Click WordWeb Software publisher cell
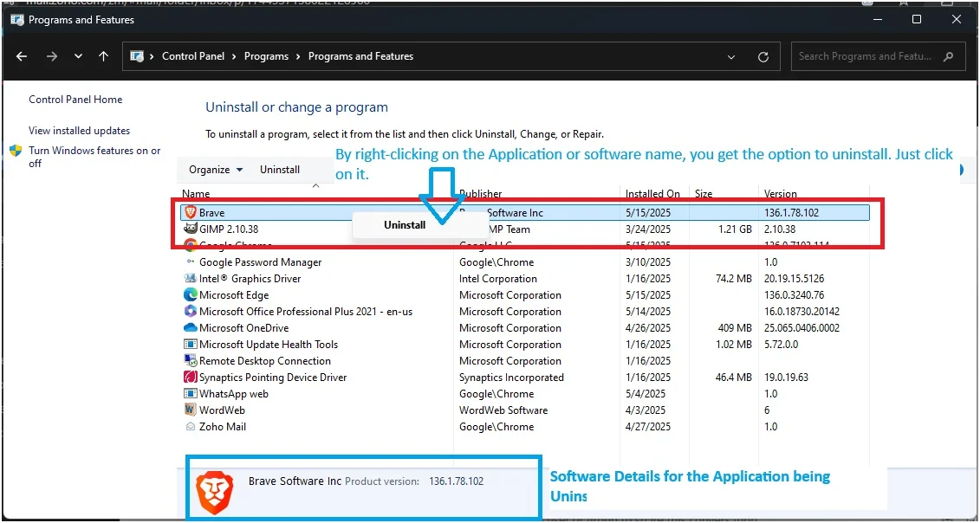 (503, 410)
